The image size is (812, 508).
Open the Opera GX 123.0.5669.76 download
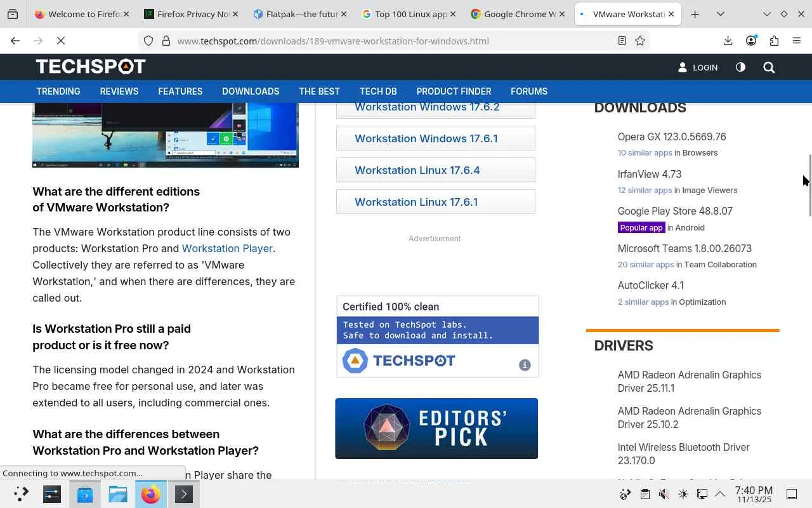[x=672, y=137]
